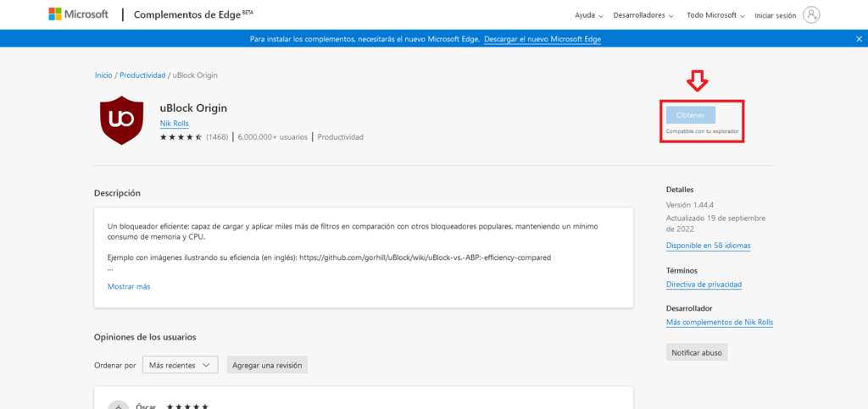This screenshot has height=409, width=868.
Task: Click Agregar una revisión button
Action: tap(267, 365)
